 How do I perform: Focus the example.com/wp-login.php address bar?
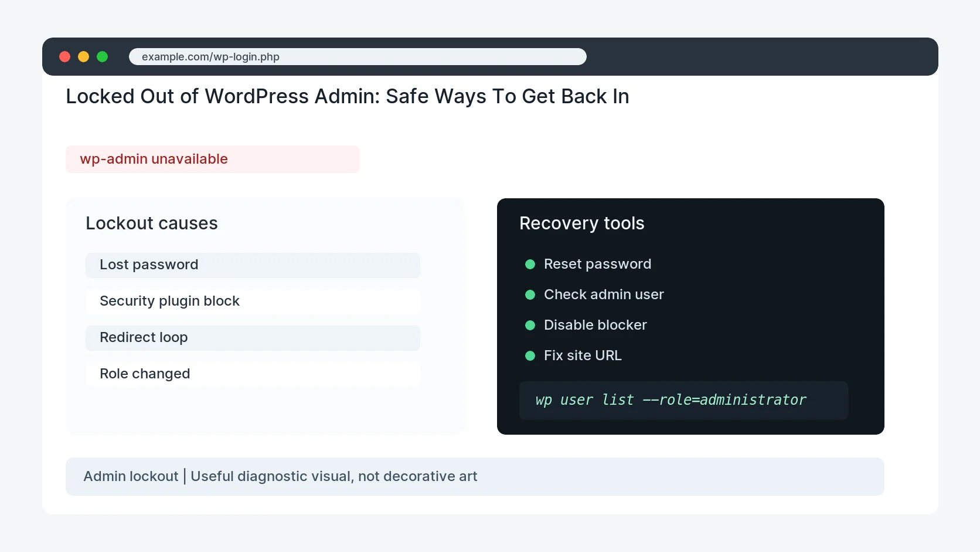click(x=358, y=56)
